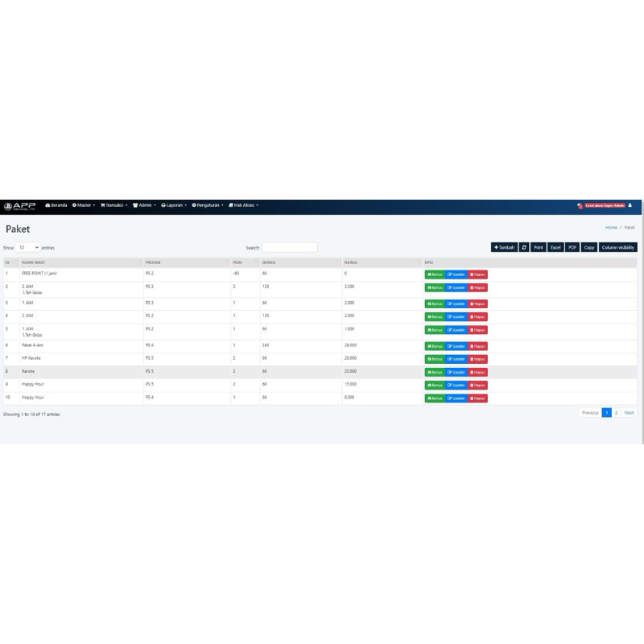
Task: Expand the Transaksi menu
Action: (x=114, y=205)
